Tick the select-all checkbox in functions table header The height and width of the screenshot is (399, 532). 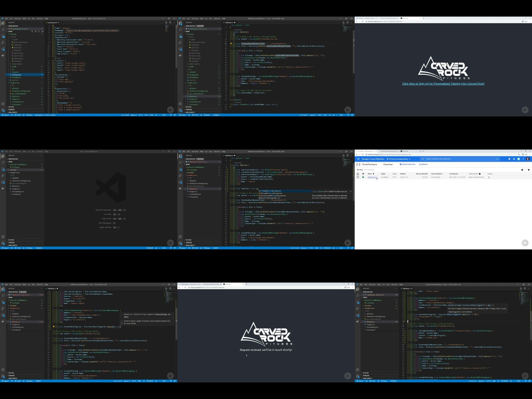pos(358,174)
